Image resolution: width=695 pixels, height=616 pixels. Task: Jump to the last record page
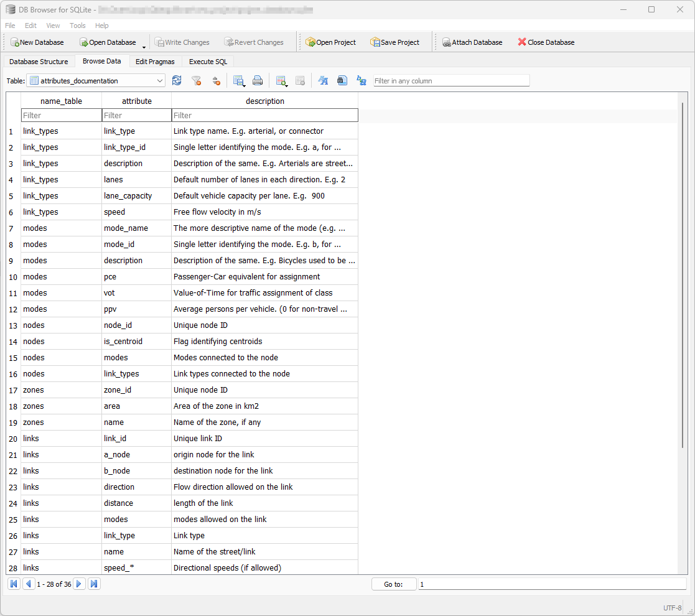click(x=94, y=584)
